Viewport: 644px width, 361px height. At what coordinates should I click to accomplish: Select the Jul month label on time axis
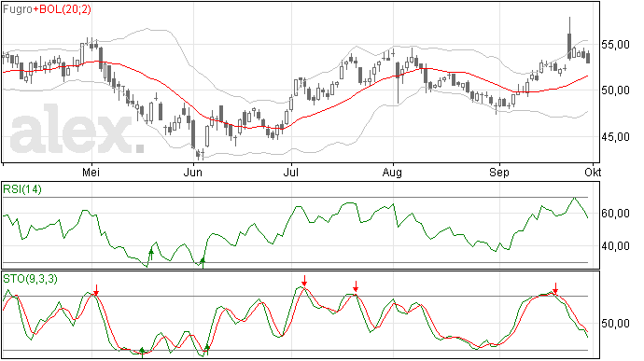(x=291, y=173)
